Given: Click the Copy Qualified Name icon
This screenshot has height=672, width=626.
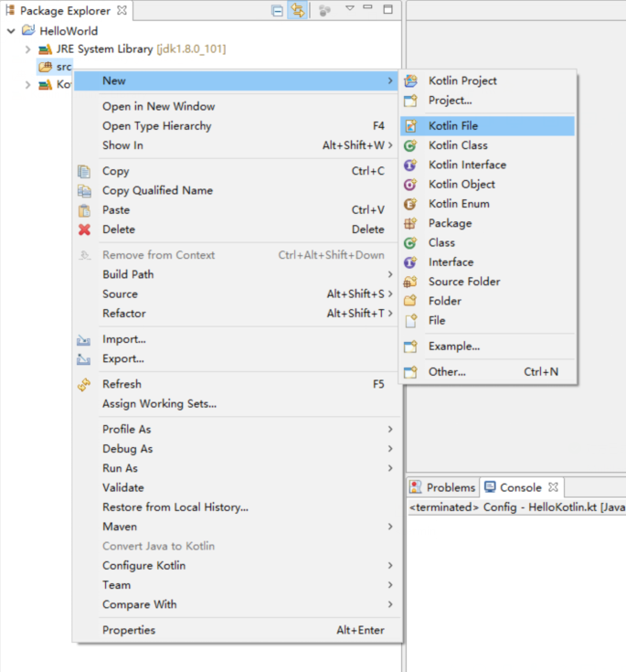Looking at the screenshot, I should click(84, 191).
